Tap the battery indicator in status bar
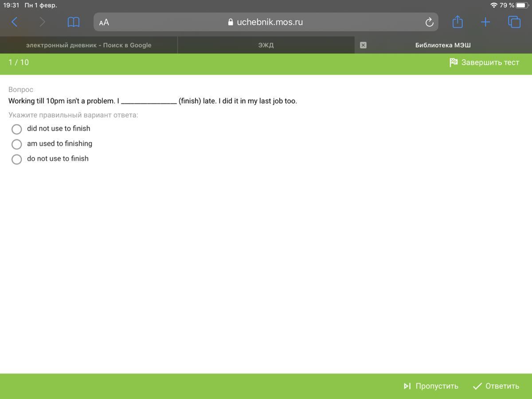The image size is (532, 399). click(521, 5)
